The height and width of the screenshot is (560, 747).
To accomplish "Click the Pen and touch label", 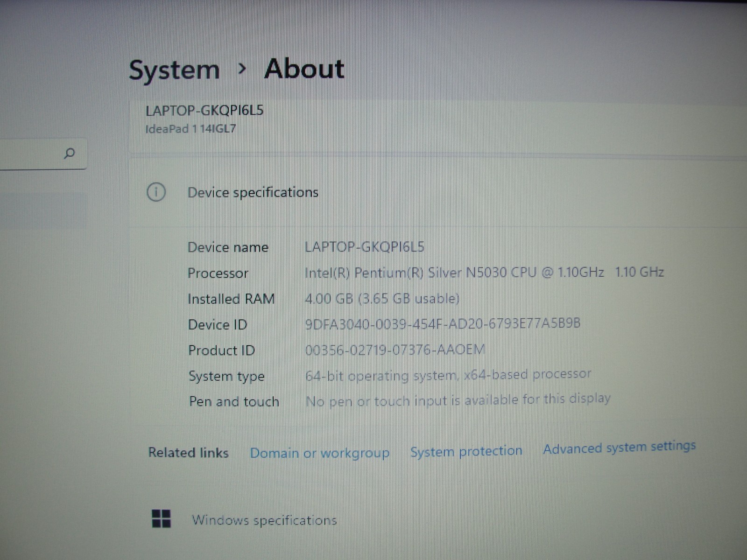I will coord(234,401).
